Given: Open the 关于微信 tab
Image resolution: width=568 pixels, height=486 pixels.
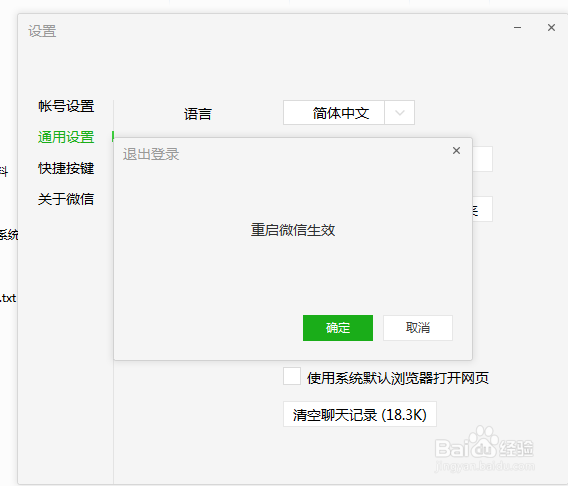Looking at the screenshot, I should tap(66, 199).
